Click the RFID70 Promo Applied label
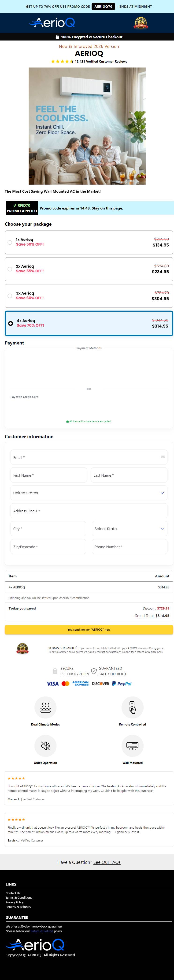This screenshot has width=174, height=980. 22,208
